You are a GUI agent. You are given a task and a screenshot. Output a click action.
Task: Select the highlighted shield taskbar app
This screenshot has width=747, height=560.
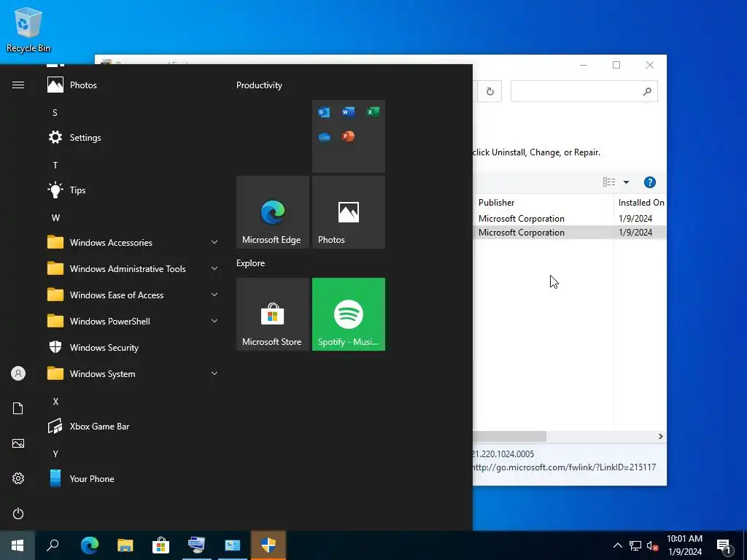pyautogui.click(x=268, y=545)
